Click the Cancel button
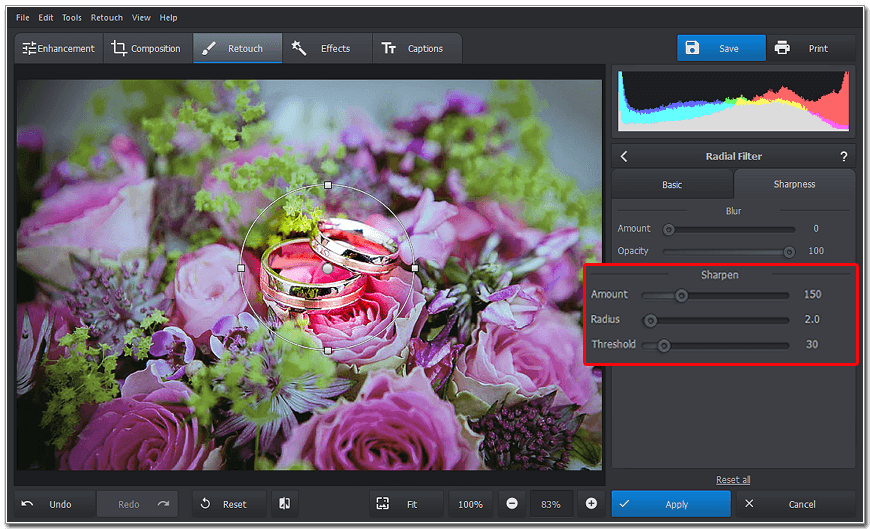Screen dimensions: 870x529 click(x=796, y=504)
